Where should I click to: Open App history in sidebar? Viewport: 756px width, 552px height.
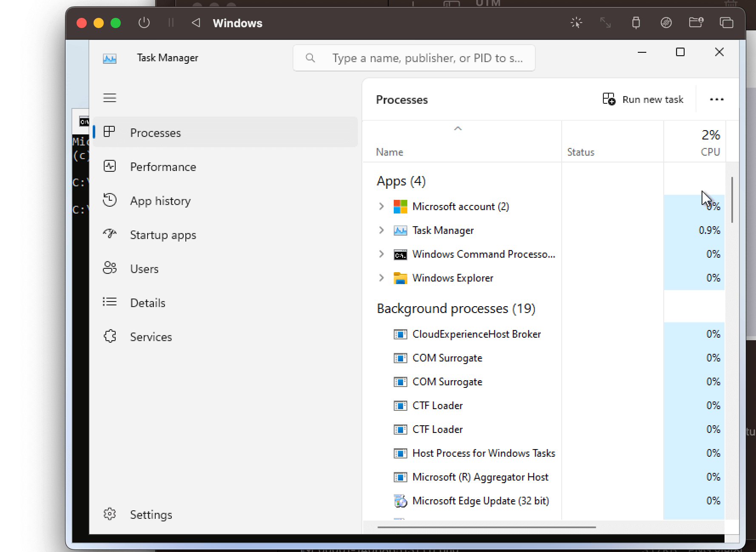coord(225,201)
